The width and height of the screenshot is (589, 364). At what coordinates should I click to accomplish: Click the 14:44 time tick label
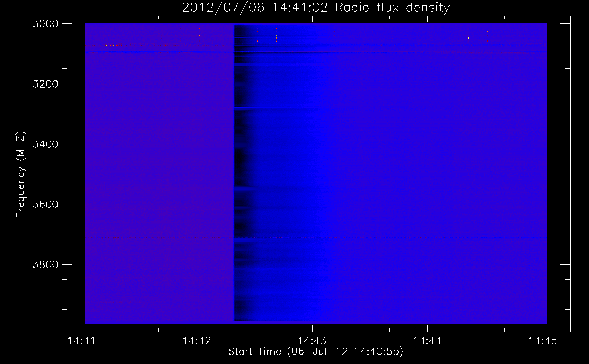pos(427,341)
